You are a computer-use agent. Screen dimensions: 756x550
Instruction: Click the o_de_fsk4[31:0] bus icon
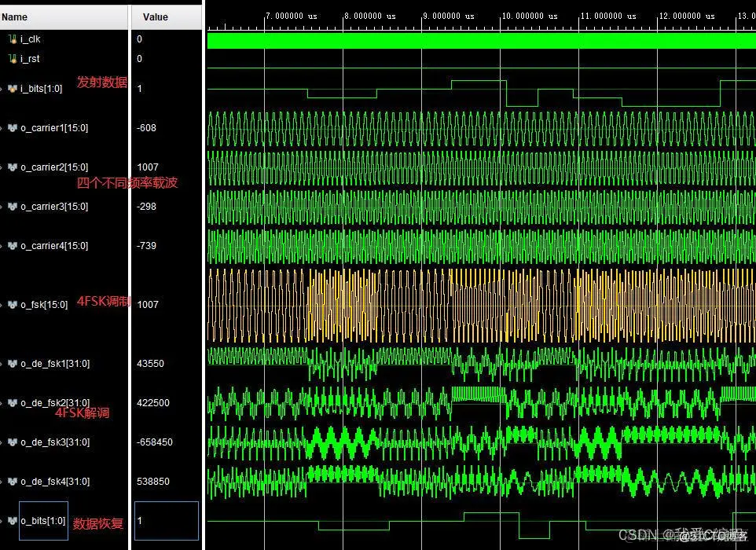(13, 482)
